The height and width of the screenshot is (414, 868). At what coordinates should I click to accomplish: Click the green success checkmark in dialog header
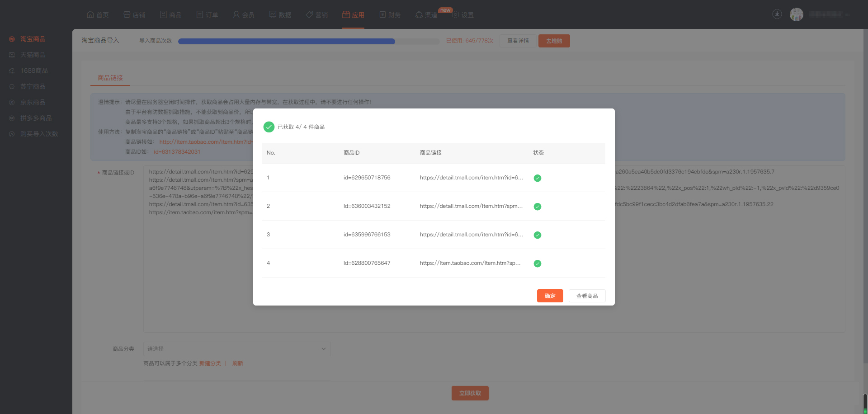pos(269,127)
